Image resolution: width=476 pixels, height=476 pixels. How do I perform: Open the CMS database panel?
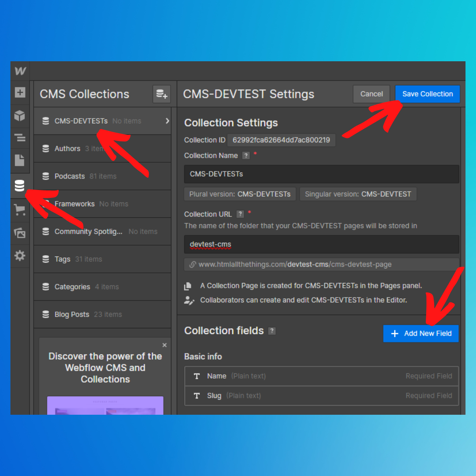(20, 186)
